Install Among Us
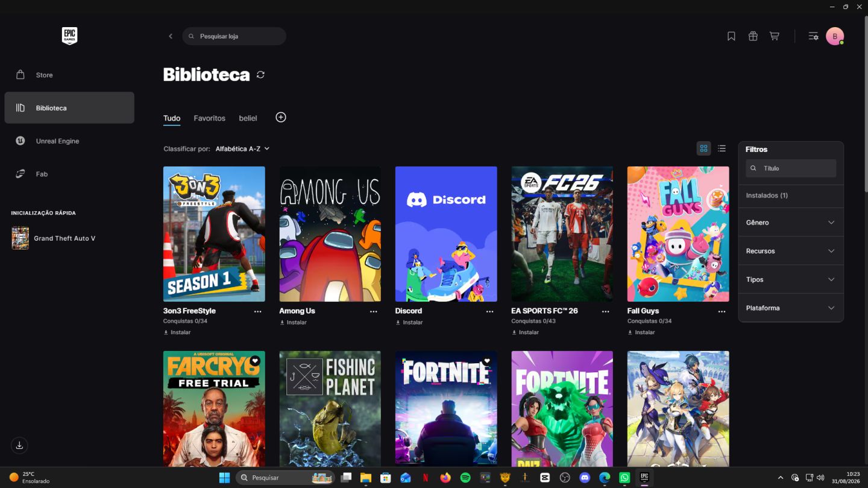Image resolution: width=868 pixels, height=488 pixels. (293, 323)
